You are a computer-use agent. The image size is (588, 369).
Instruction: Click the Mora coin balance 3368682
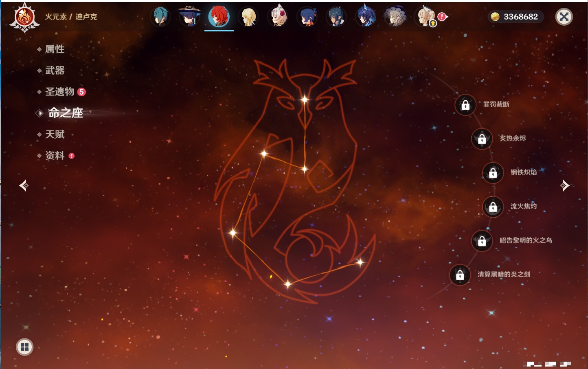tap(516, 17)
